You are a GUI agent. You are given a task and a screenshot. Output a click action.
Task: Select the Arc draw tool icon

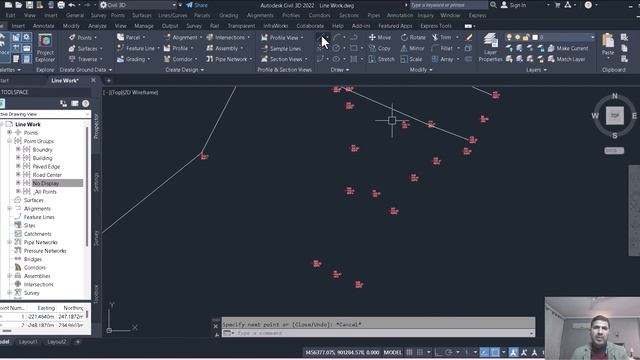point(337,37)
